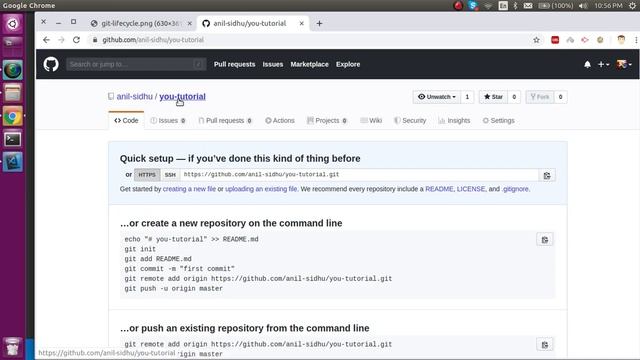
Task: Close the anil-sidhu/you-tutorial tab
Action: click(302, 24)
